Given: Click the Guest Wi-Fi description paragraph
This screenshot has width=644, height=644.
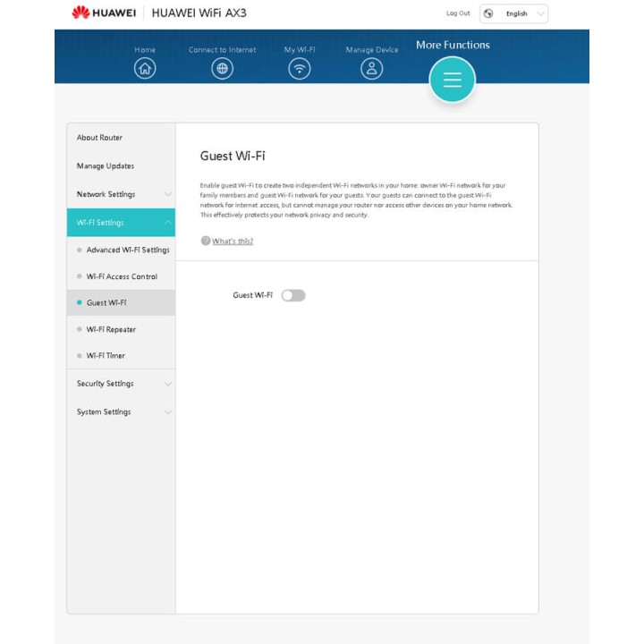Looking at the screenshot, I should 357,200.
